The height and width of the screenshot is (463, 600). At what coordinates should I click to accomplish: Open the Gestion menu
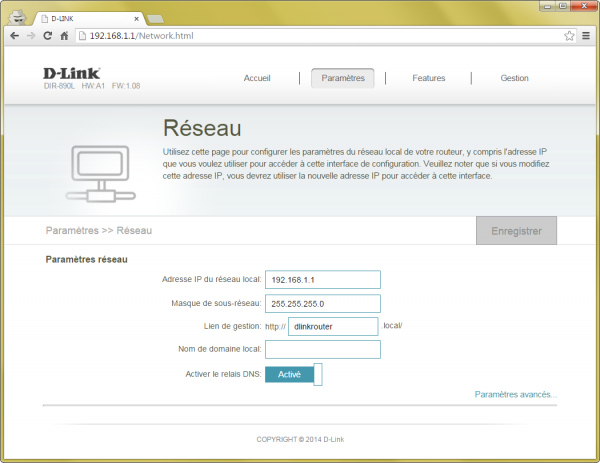[514, 78]
